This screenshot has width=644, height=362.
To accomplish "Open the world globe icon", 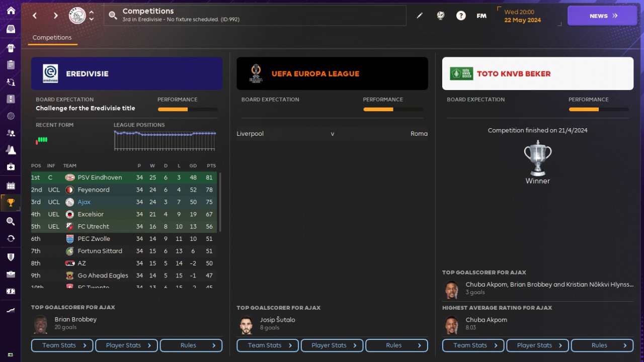I will click(440, 16).
